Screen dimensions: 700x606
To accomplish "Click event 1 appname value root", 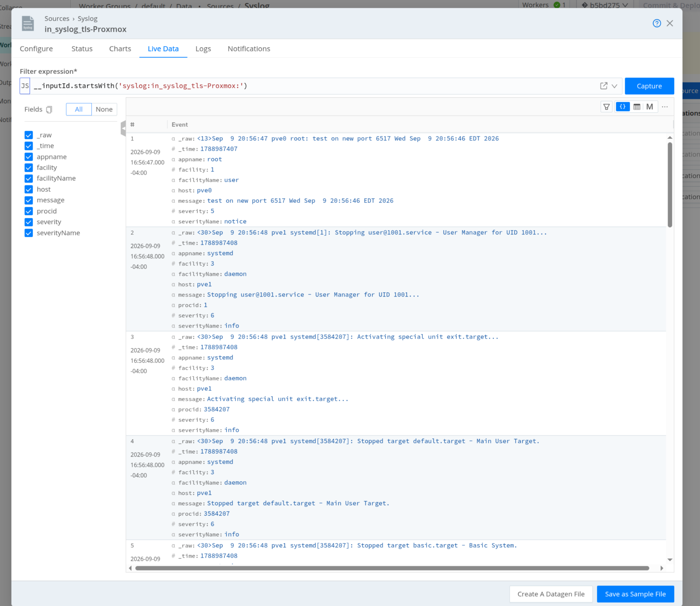I will point(215,159).
